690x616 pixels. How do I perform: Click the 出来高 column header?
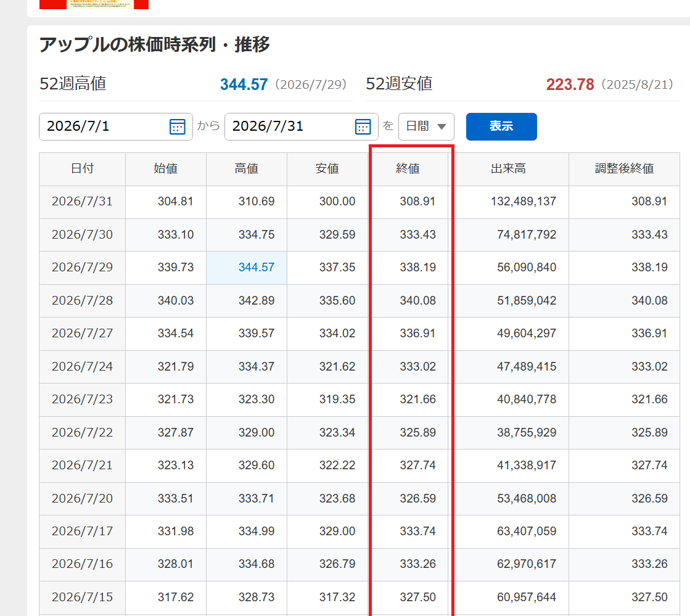point(508,169)
